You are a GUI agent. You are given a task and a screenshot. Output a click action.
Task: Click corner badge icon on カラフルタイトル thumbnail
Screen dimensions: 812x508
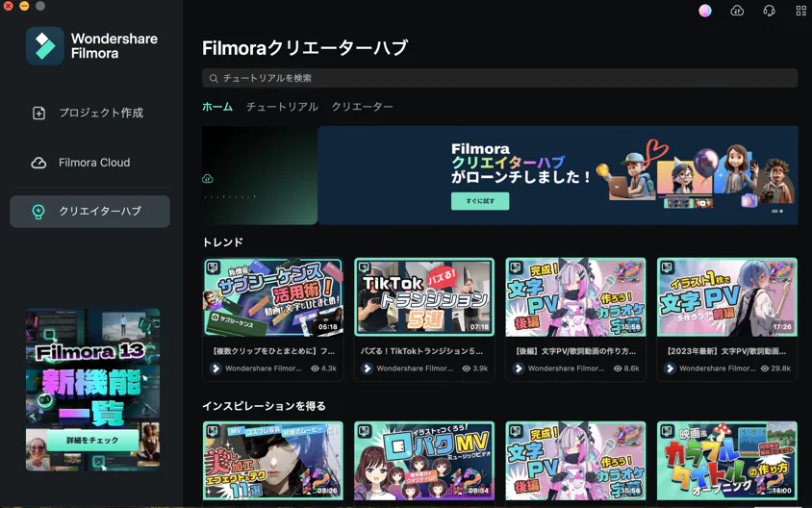pyautogui.click(x=667, y=431)
